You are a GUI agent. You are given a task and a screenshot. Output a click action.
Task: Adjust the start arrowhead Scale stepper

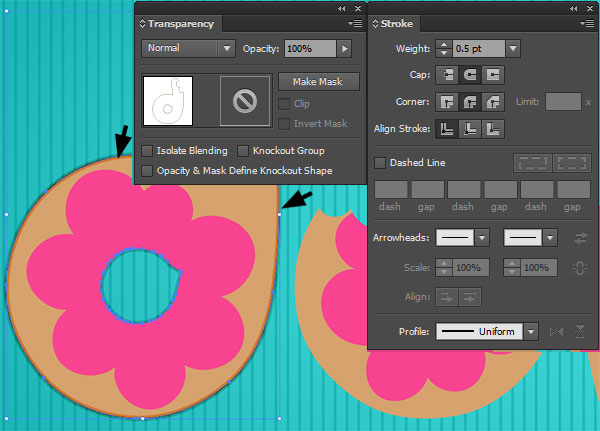(444, 268)
